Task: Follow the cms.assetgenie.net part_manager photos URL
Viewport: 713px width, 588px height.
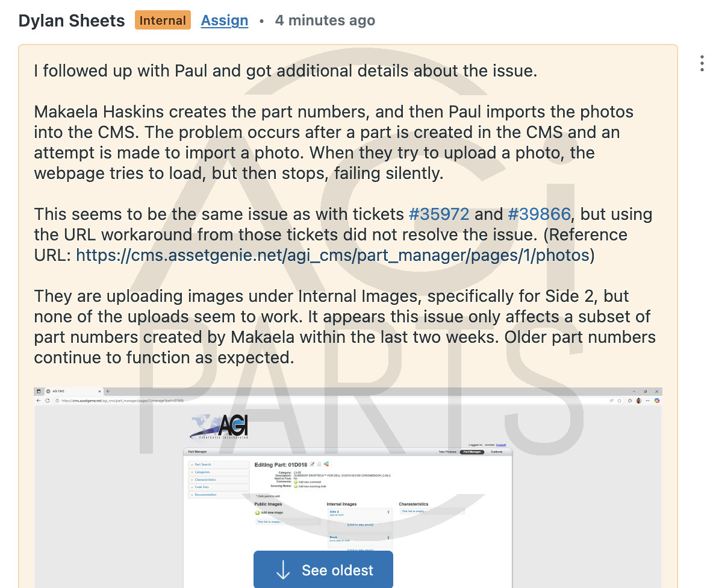Action: (x=332, y=255)
